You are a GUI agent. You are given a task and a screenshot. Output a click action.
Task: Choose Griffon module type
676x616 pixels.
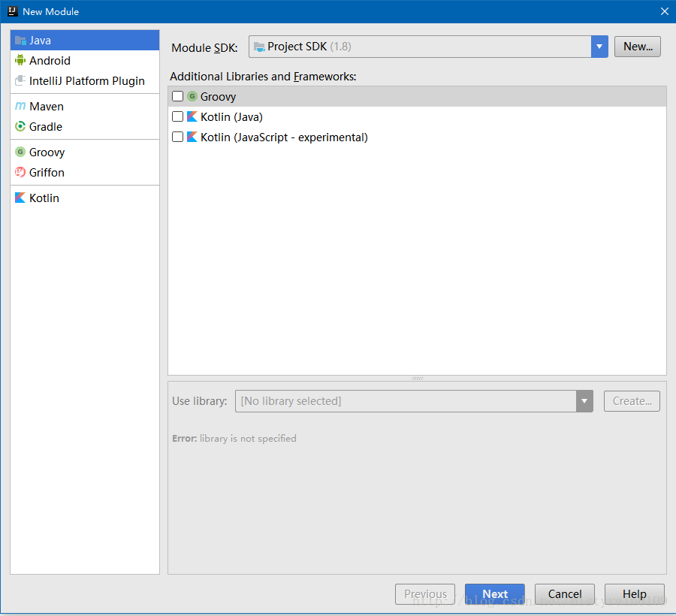tap(85, 172)
